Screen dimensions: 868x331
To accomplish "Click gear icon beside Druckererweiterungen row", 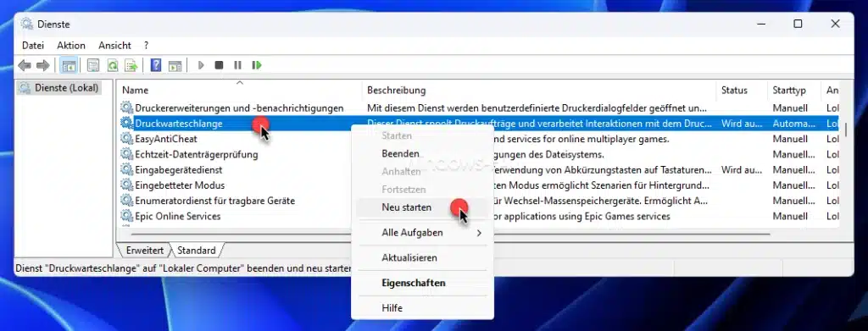I will click(127, 108).
